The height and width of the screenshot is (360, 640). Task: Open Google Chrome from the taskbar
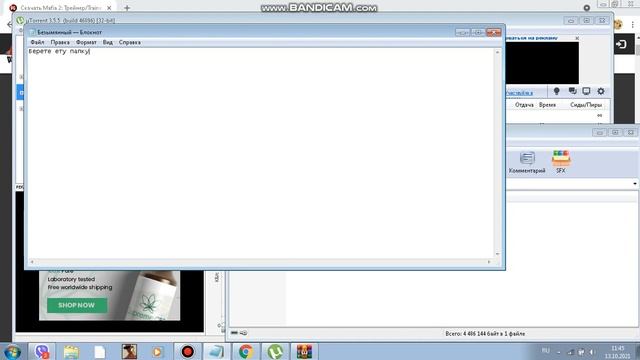pyautogui.click(x=245, y=351)
